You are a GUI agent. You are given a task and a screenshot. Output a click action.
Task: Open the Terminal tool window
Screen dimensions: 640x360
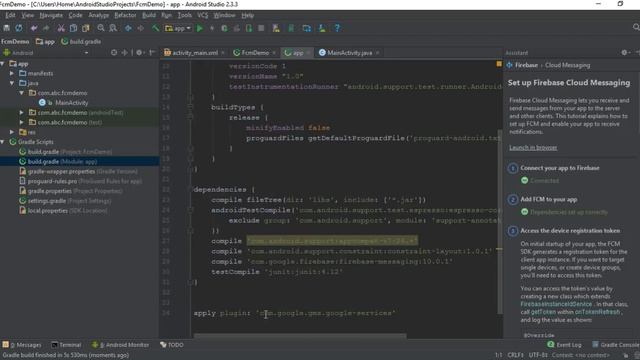click(67, 345)
